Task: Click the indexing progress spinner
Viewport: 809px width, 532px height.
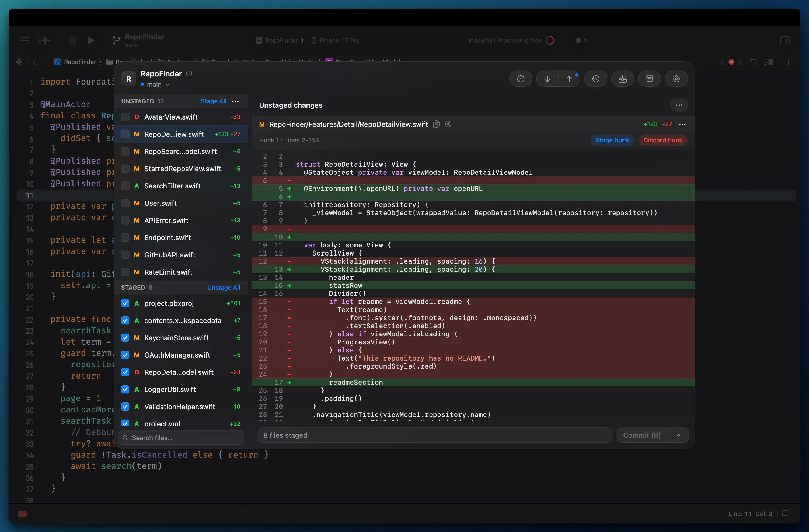Action: point(550,40)
